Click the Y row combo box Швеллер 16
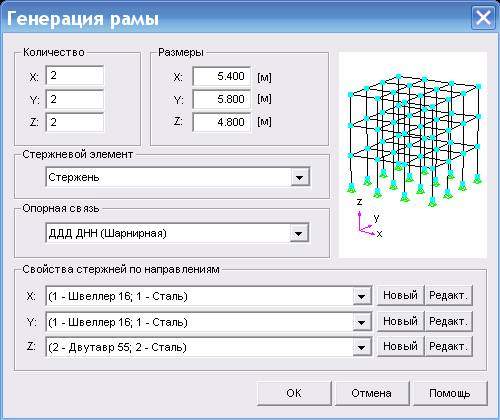The image size is (500, 420). pos(209,322)
